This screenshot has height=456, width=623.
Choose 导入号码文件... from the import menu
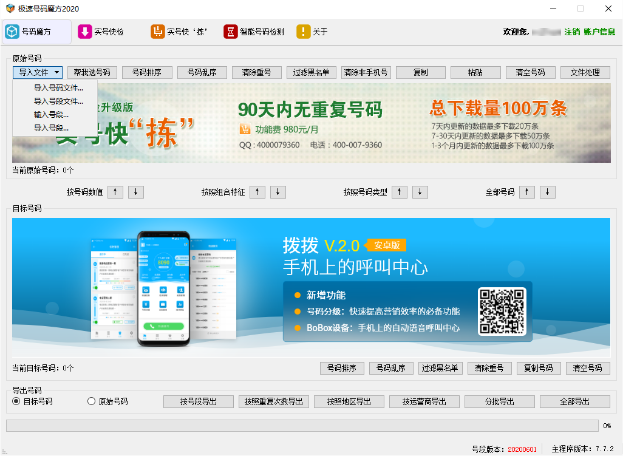[x=58, y=88]
